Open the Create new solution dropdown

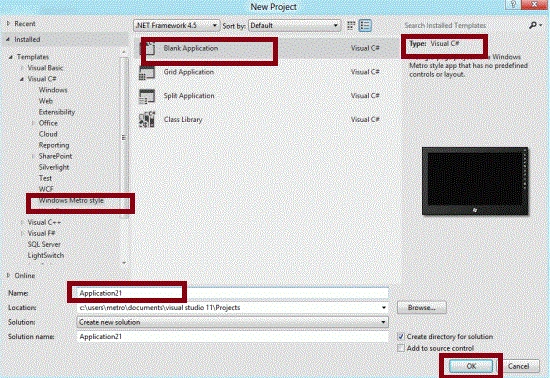point(232,322)
